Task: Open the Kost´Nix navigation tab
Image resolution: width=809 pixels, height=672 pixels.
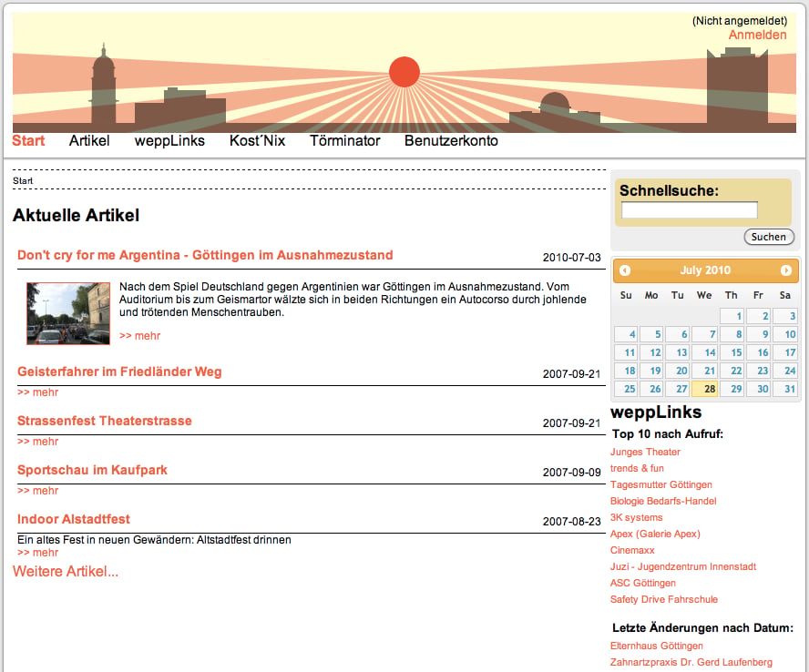Action: (x=257, y=141)
